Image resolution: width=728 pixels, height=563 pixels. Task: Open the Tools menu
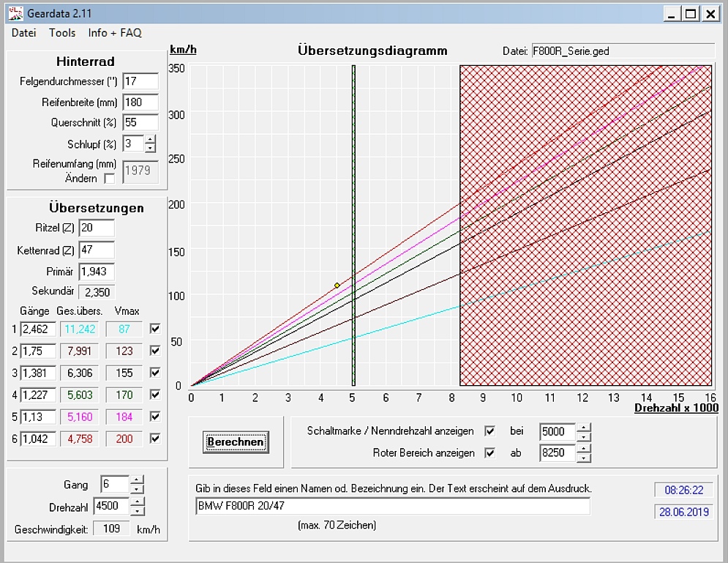pos(62,32)
